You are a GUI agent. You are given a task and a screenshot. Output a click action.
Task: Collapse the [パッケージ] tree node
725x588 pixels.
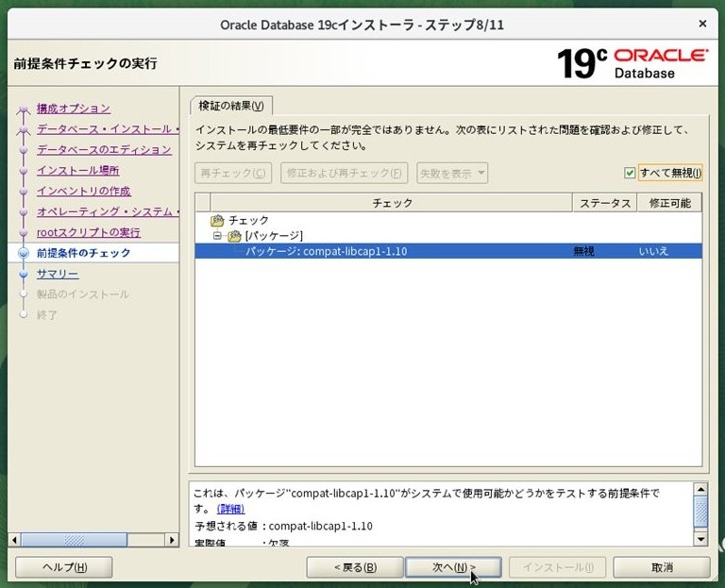(217, 236)
